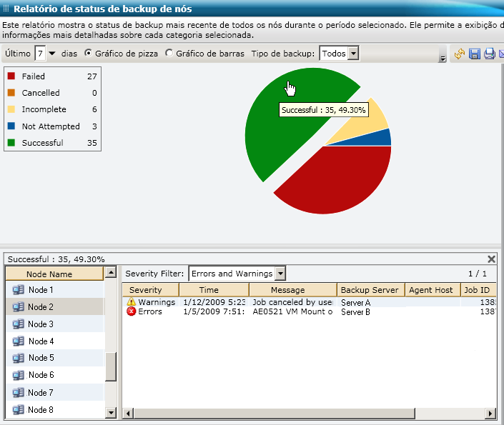
Task: Select Node 7 in the node list
Action: 41,393
